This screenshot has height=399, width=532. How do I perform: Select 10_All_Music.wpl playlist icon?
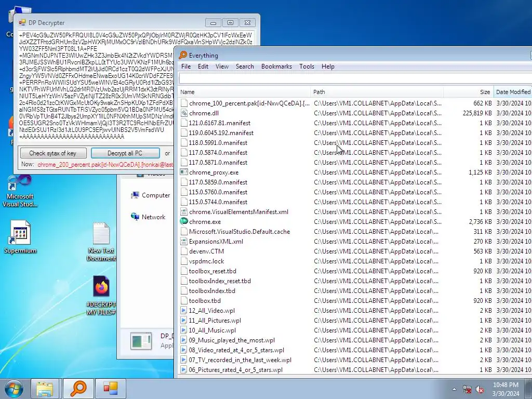[x=183, y=330]
